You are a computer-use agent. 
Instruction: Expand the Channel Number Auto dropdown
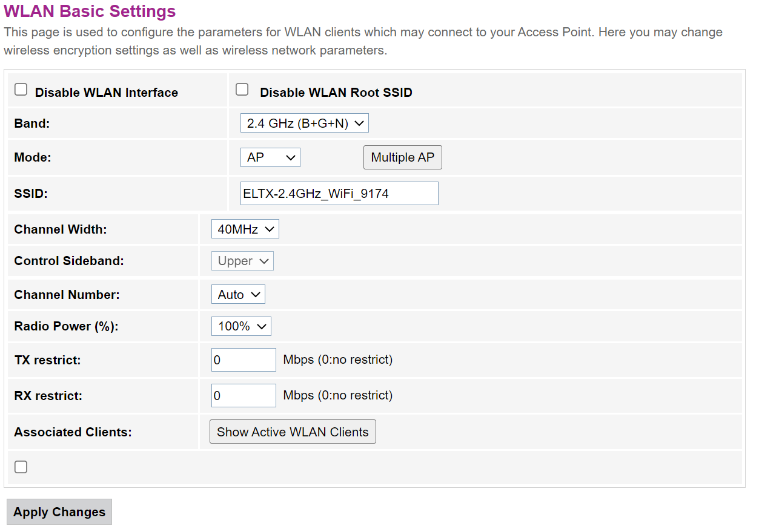pyautogui.click(x=238, y=295)
